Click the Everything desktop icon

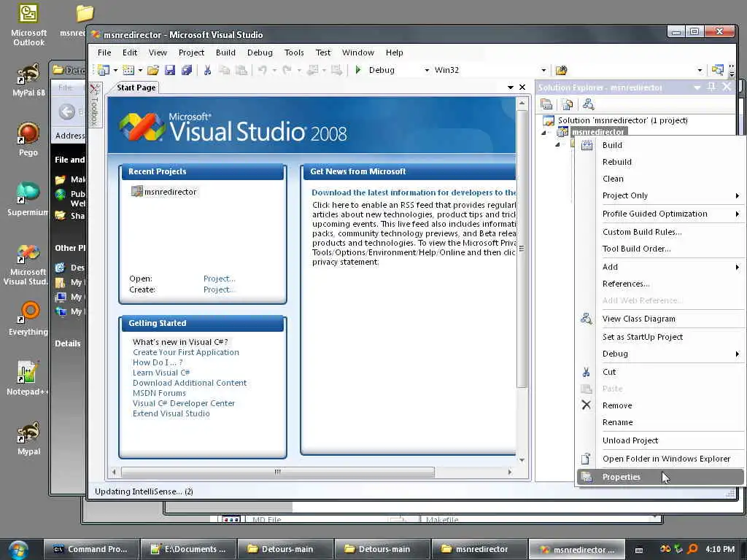28,318
